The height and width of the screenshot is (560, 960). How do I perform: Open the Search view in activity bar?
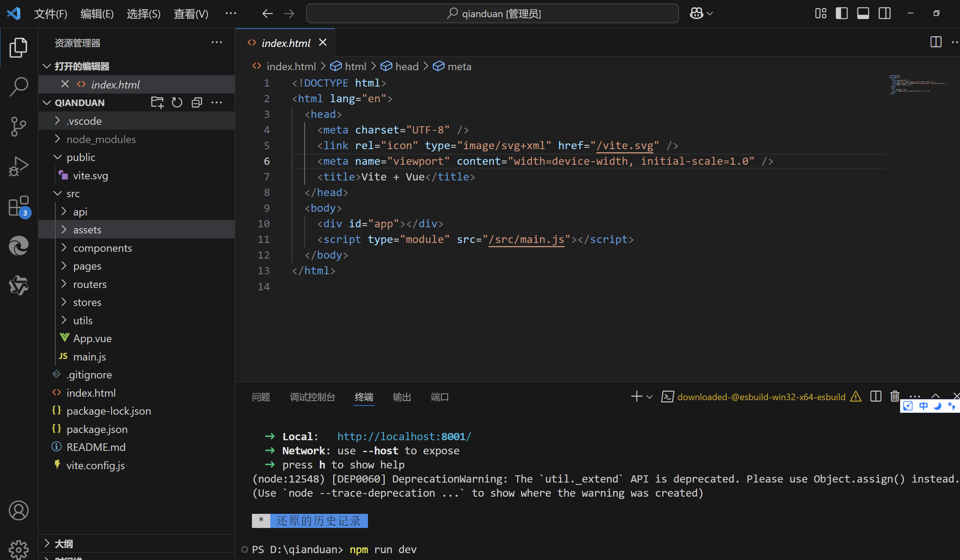(18, 87)
